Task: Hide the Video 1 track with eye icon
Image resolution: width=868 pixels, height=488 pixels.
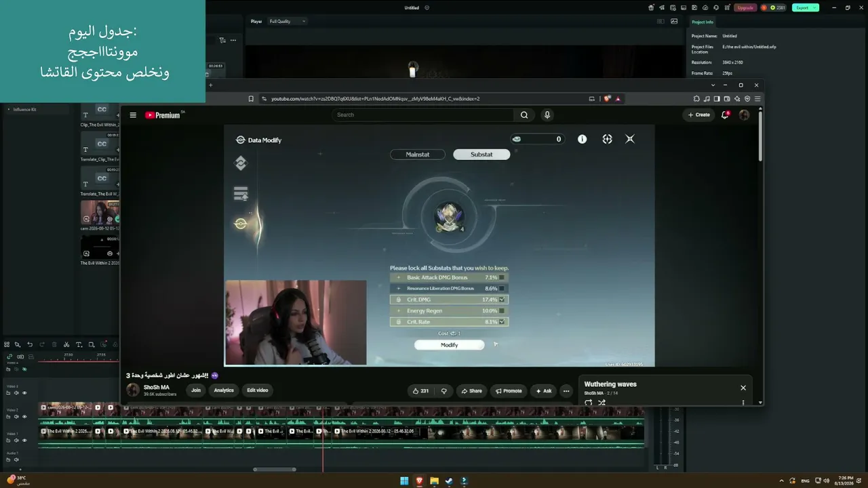Action: (25, 441)
